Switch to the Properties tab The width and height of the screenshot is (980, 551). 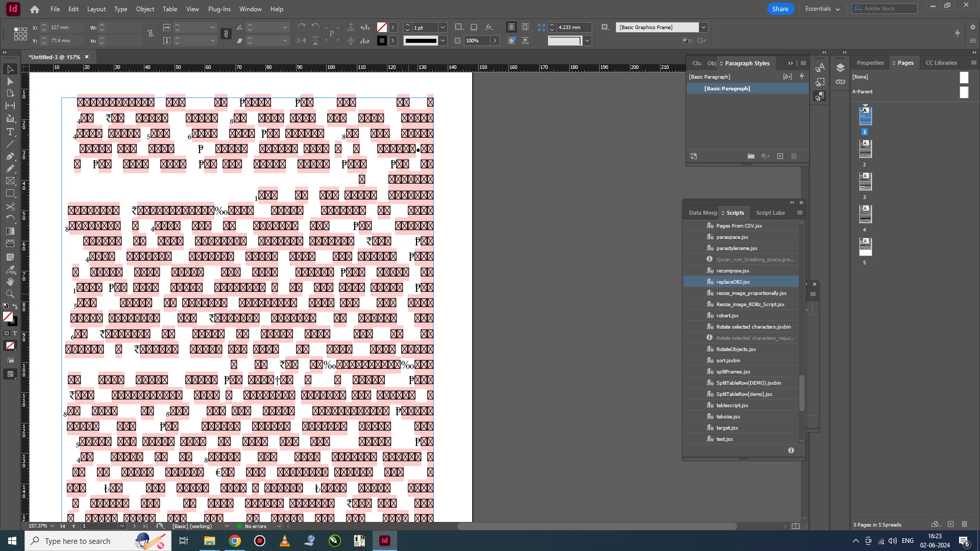870,63
